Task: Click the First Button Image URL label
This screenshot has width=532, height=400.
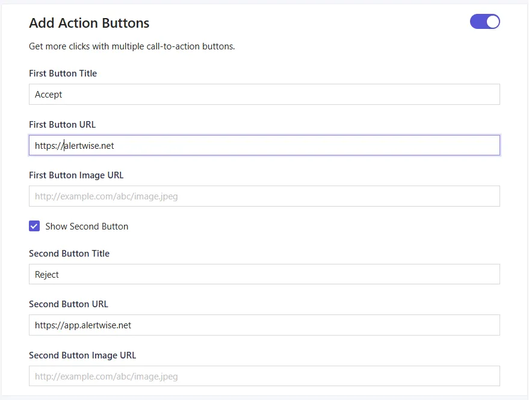Action: click(76, 175)
